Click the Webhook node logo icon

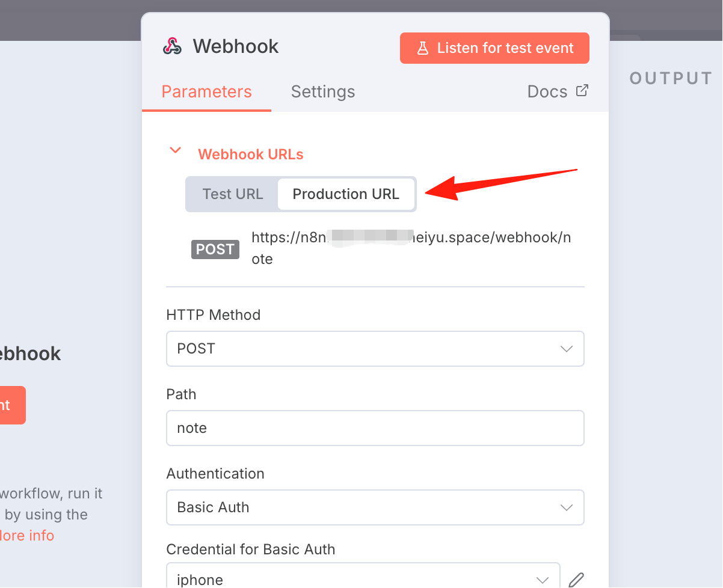pos(172,46)
